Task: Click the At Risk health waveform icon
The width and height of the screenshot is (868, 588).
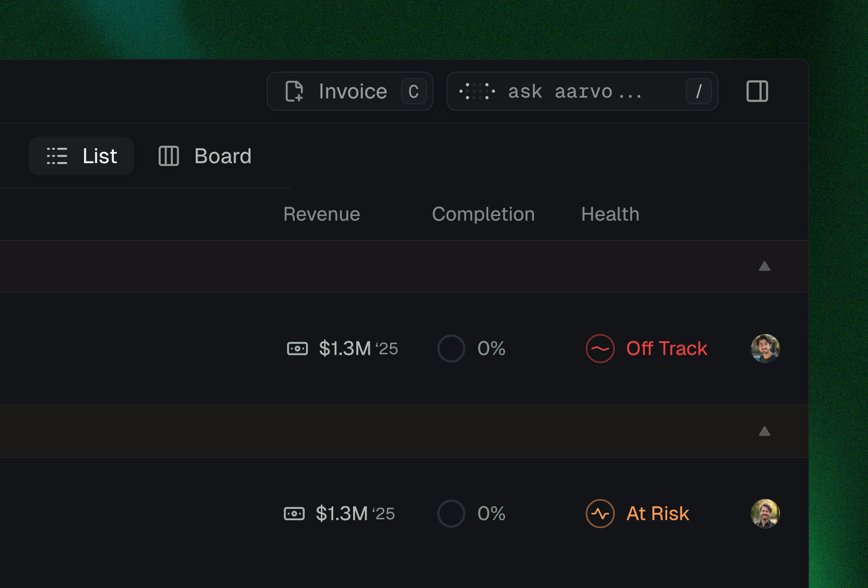Action: 600,513
